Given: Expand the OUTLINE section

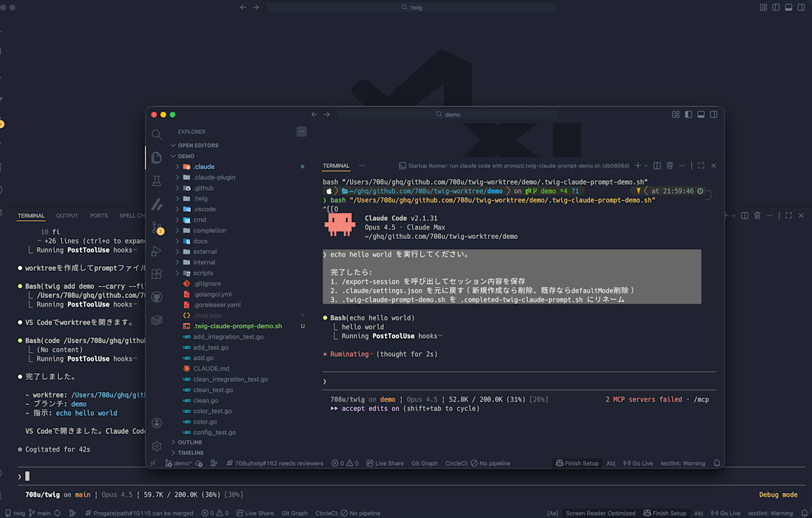Looking at the screenshot, I should 190,442.
